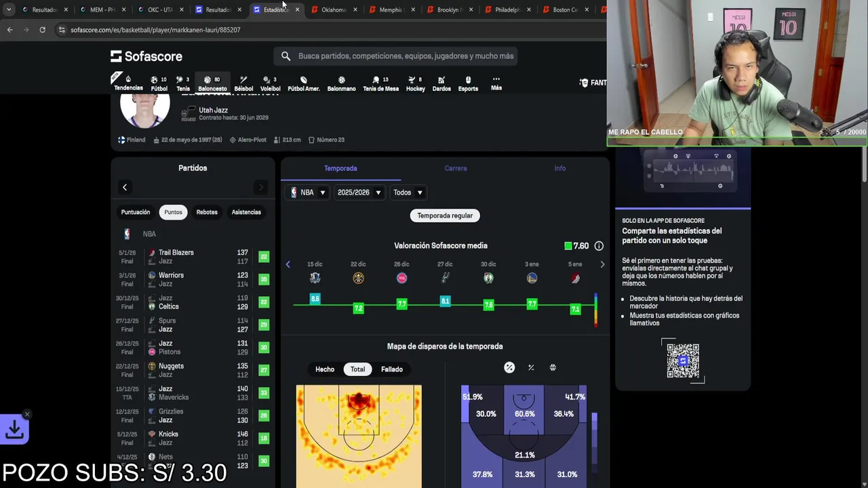Viewport: 868px width, 488px height.
Task: Open the Hockey sport section
Action: click(x=416, y=83)
